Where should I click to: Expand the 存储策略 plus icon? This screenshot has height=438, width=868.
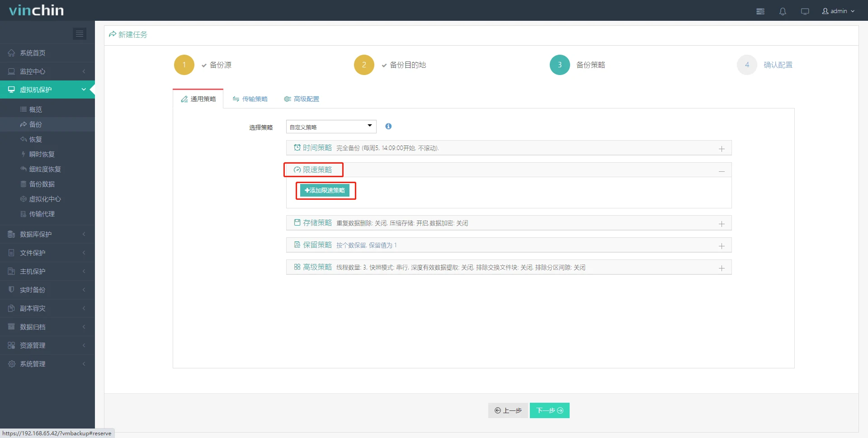tap(722, 223)
